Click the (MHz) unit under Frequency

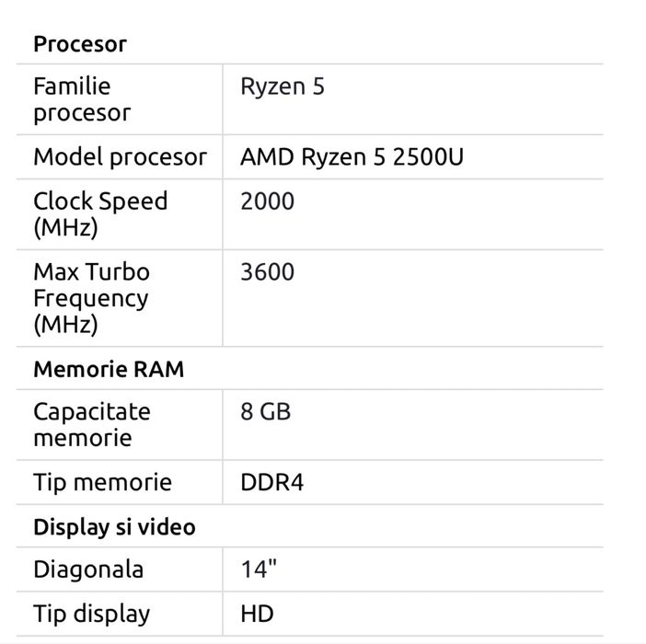click(x=65, y=325)
